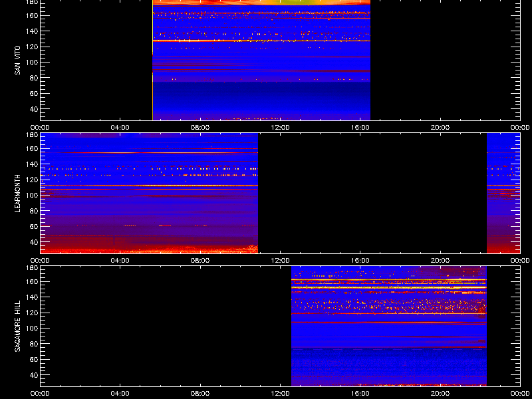Click 04:00 label under Sagamore Hill plot
This screenshot has width=532, height=399.
coord(120,394)
